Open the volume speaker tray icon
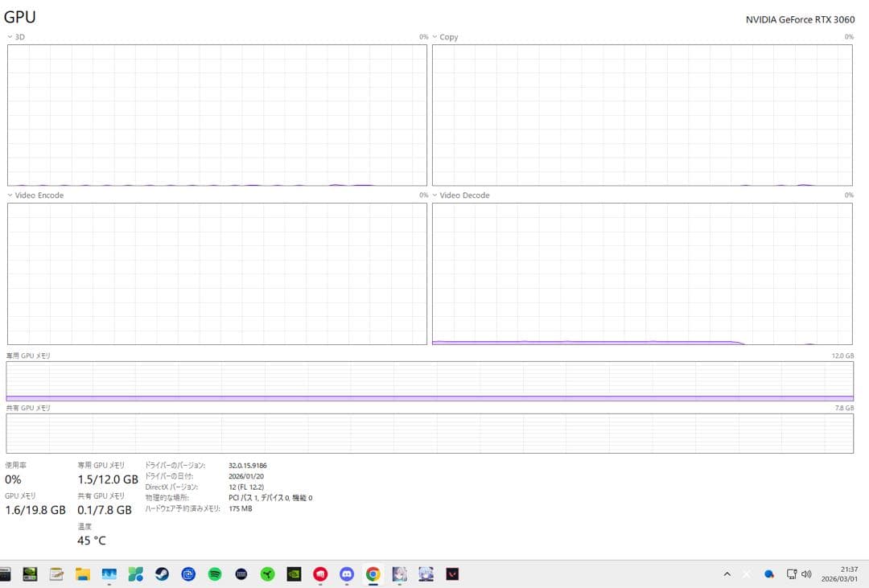The image size is (869, 588). pyautogui.click(x=806, y=574)
